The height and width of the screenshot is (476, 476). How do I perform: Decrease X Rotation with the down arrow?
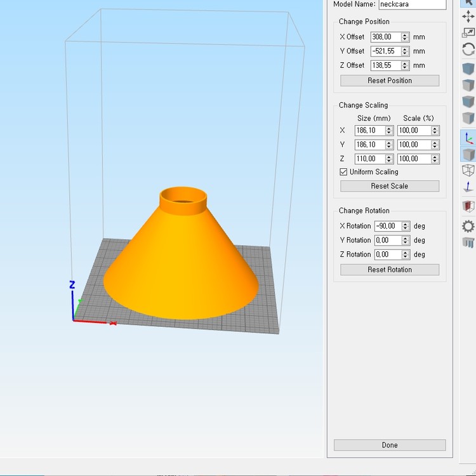point(406,228)
